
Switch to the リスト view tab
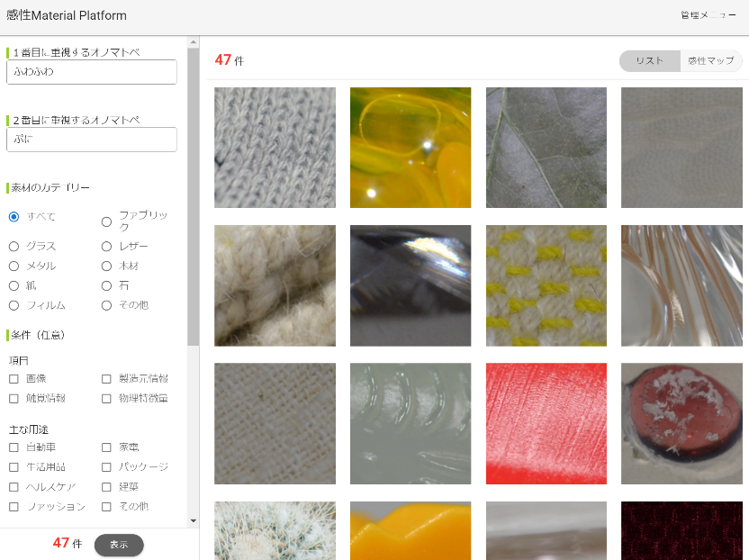(649, 61)
